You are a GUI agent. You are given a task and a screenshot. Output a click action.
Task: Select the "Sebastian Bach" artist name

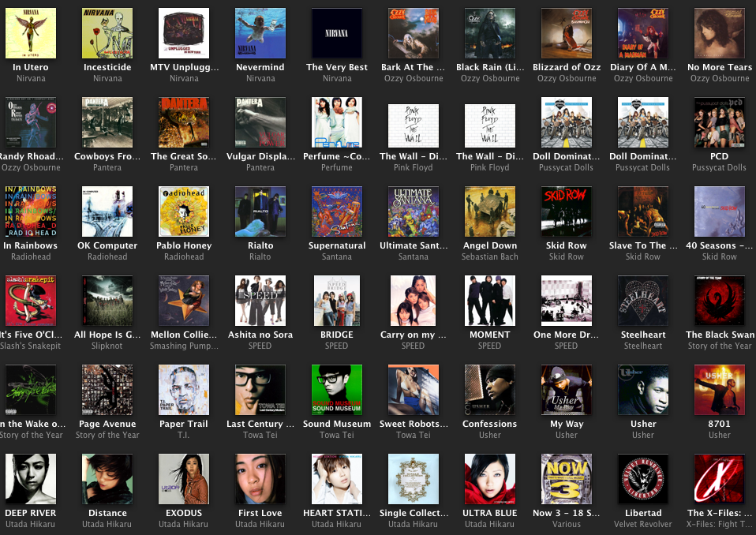coord(490,256)
